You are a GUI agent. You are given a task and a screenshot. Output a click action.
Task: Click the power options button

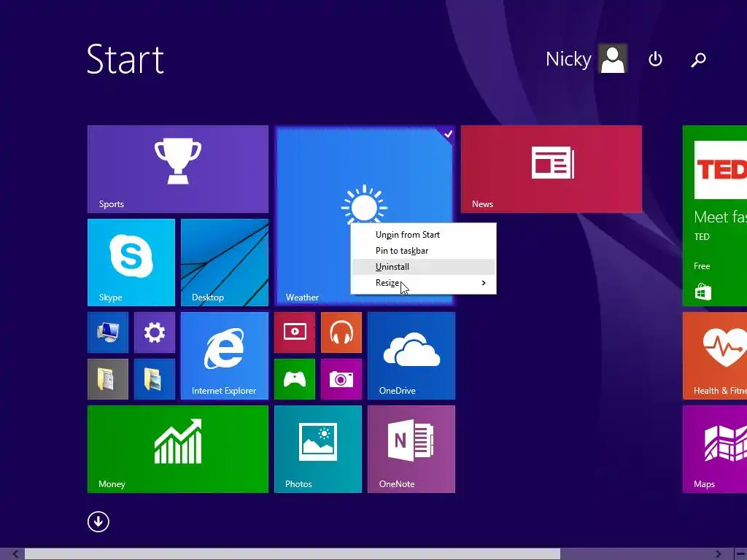coord(656,60)
